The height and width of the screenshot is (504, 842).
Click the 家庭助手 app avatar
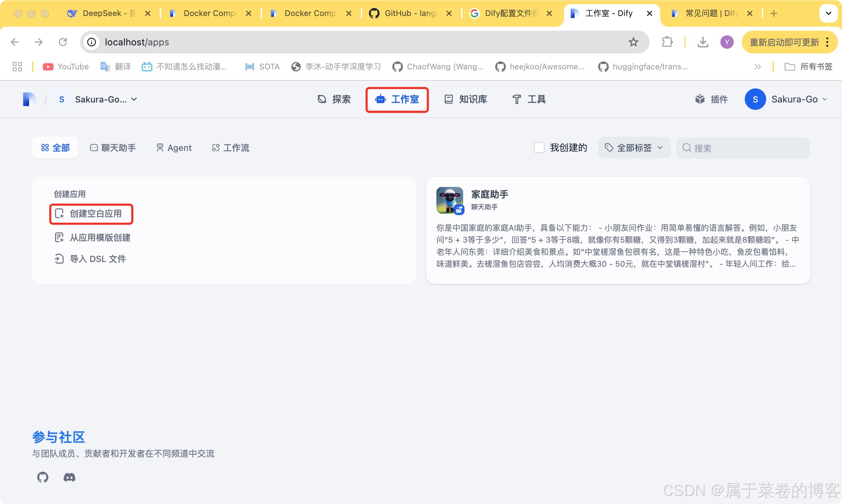pyautogui.click(x=449, y=200)
